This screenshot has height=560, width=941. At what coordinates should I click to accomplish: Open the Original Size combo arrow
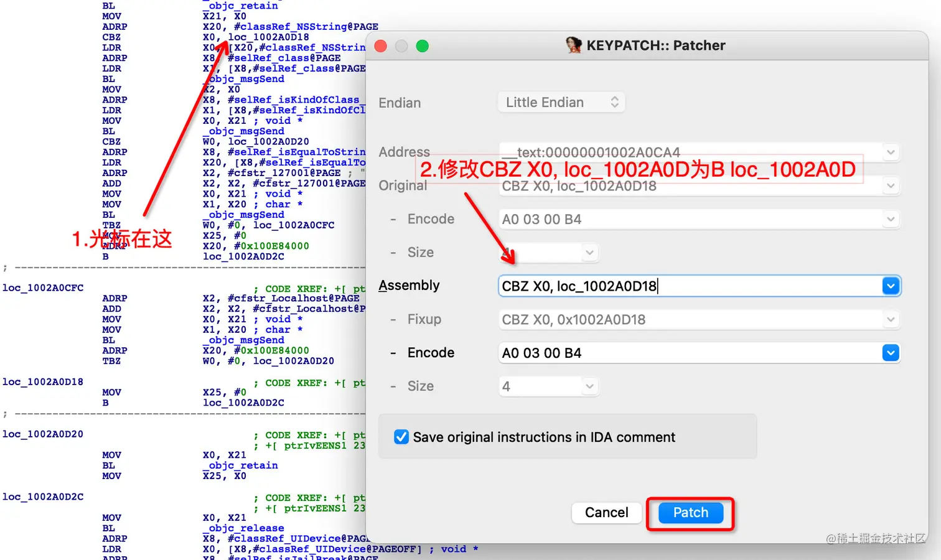coord(589,253)
